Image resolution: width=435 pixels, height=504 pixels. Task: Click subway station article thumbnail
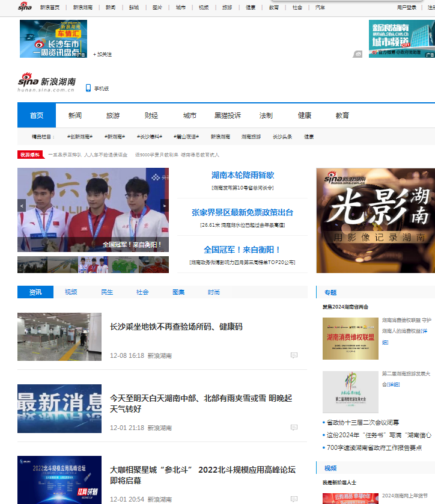click(x=59, y=337)
